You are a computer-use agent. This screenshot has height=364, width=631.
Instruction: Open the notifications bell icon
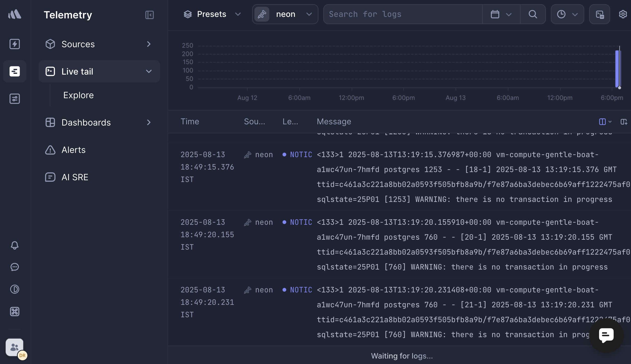[x=14, y=245]
